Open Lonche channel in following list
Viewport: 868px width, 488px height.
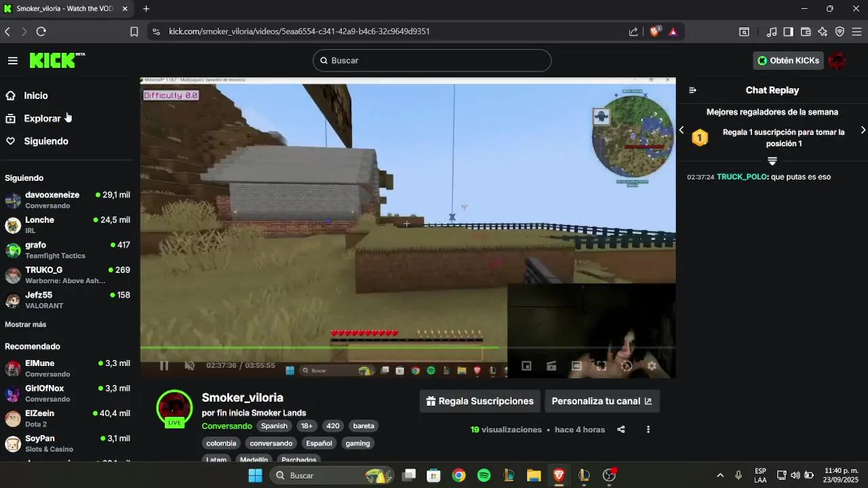click(x=68, y=225)
